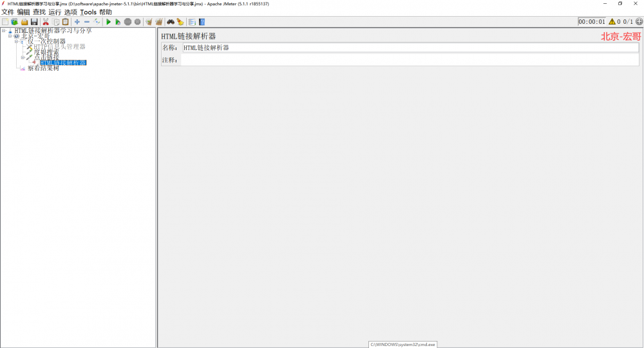Save the test plan with floppy icon
This screenshot has width=644, height=348.
tap(34, 22)
